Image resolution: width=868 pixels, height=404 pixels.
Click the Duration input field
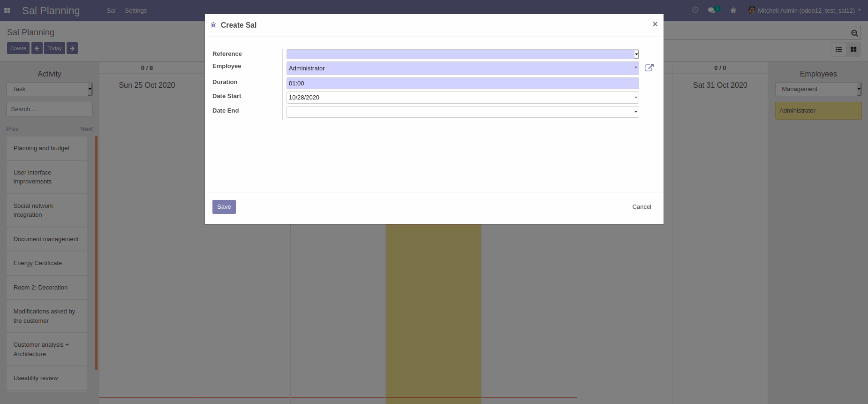[462, 84]
